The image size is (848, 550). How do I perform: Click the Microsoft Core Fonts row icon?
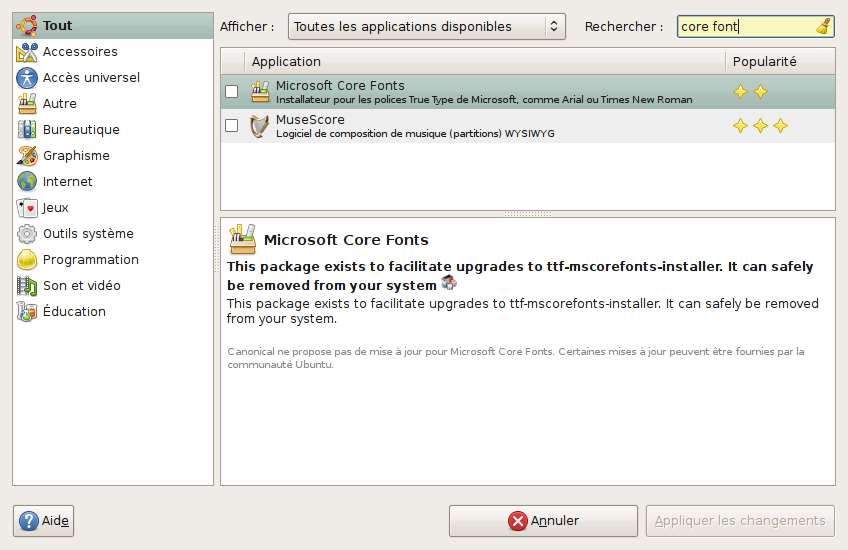point(260,92)
